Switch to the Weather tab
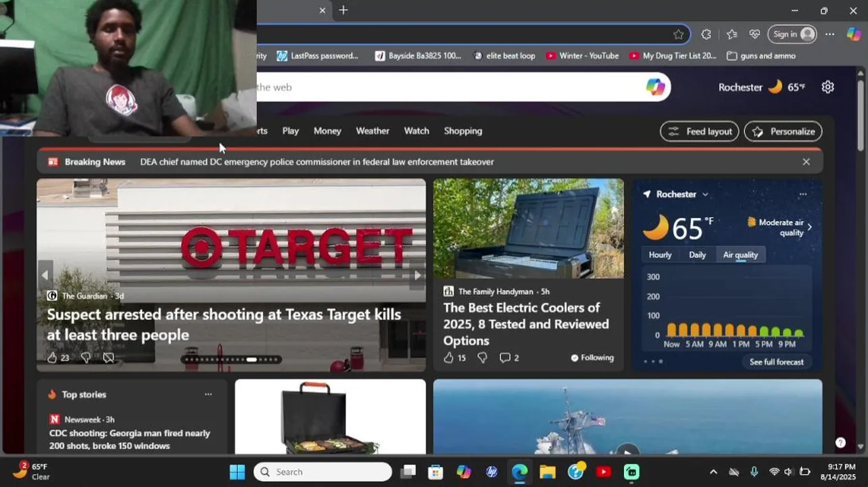The width and height of the screenshot is (868, 487). click(x=372, y=131)
